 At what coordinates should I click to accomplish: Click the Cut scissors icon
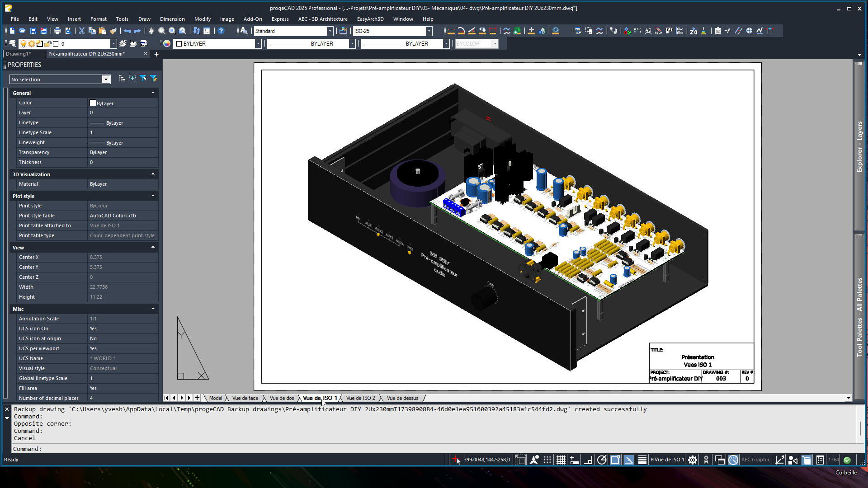click(82, 31)
